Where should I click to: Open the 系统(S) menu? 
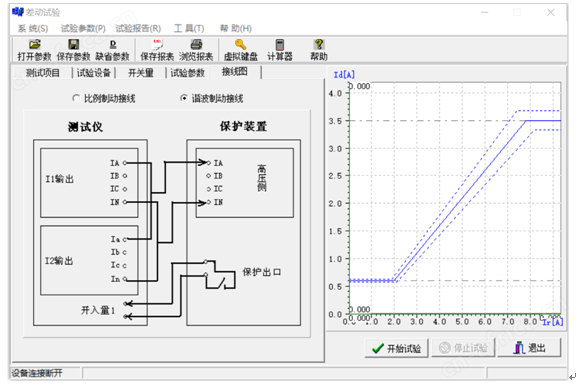tap(33, 28)
